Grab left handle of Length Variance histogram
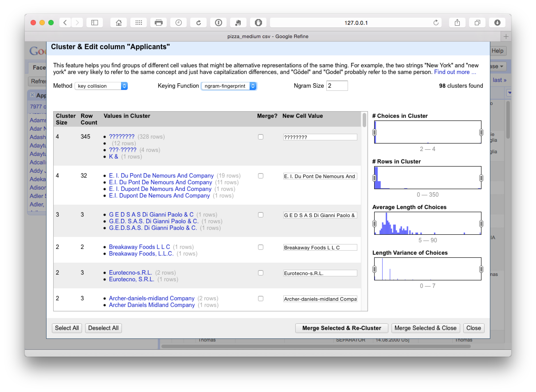This screenshot has width=536, height=392. 374,269
